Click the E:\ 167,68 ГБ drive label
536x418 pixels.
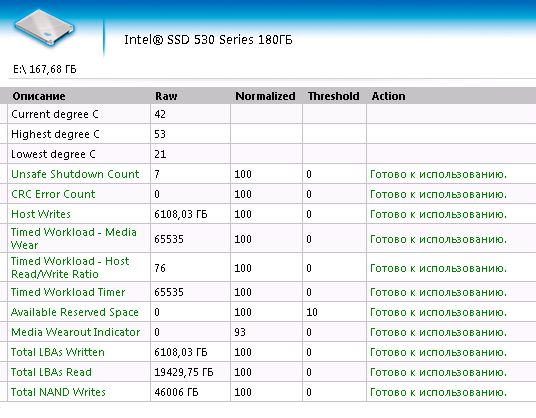[44, 69]
